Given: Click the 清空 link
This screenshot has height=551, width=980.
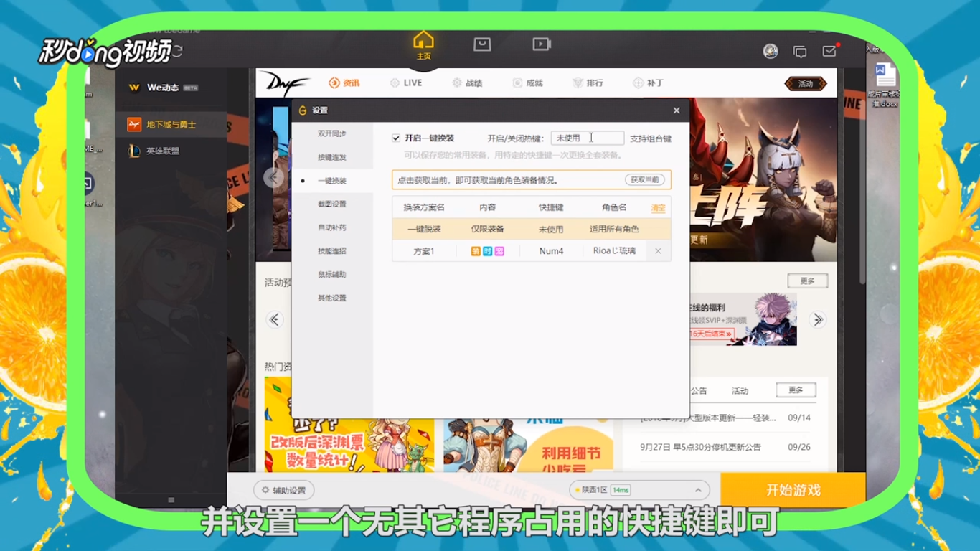Looking at the screenshot, I should coord(658,208).
